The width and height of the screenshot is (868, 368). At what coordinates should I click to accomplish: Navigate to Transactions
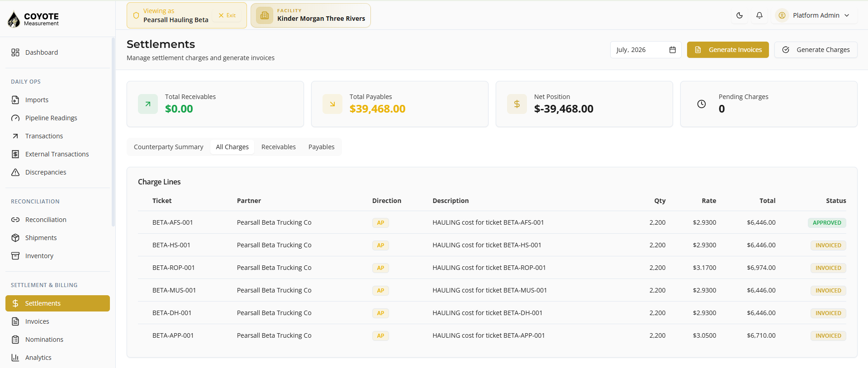coord(57,136)
